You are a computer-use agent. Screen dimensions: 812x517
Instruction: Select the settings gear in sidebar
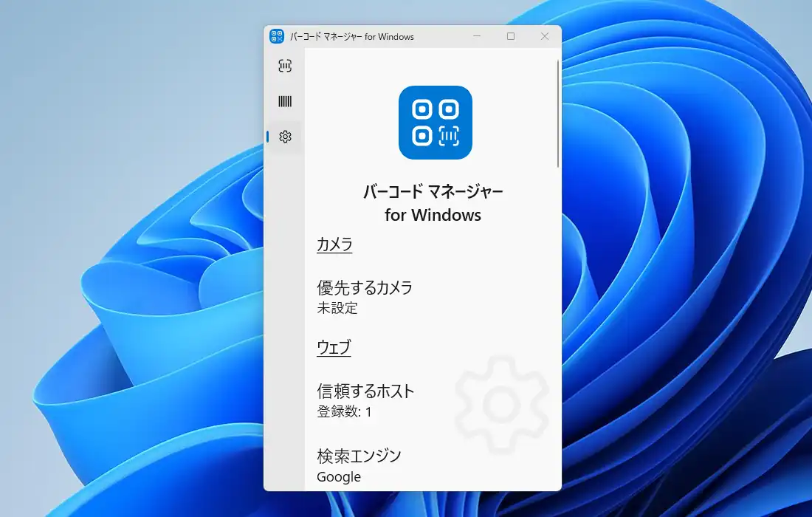pos(285,137)
